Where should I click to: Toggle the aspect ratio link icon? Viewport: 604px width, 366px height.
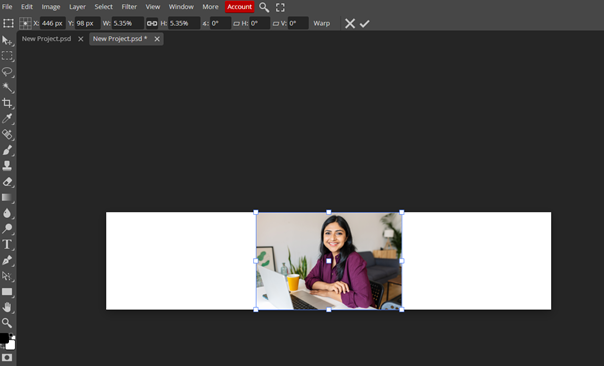[x=152, y=24]
